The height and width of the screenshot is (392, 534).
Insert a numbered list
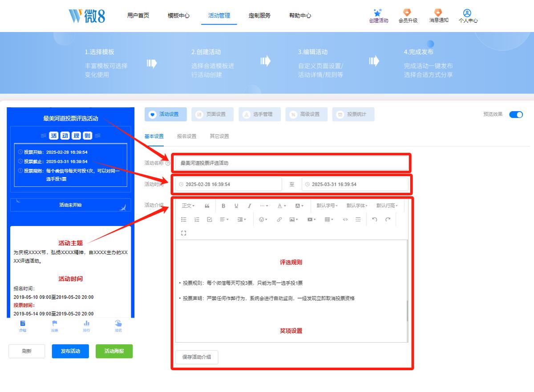coord(197,219)
